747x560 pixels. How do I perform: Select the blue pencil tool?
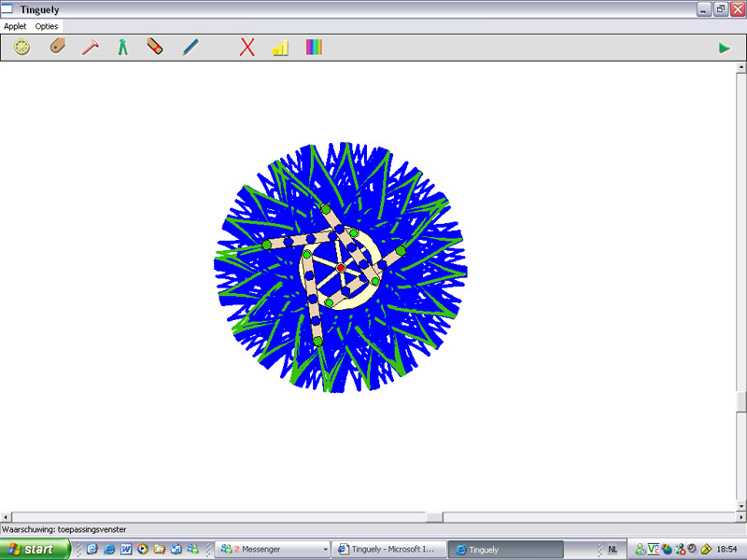[190, 47]
